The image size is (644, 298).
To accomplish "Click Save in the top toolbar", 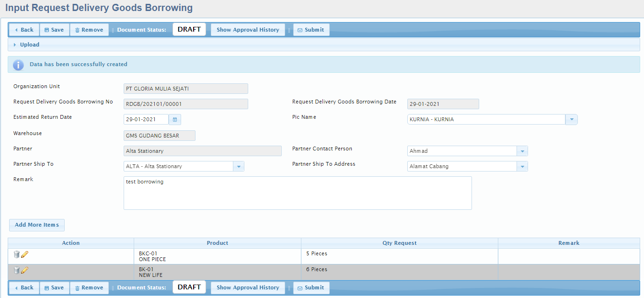I will pos(55,30).
